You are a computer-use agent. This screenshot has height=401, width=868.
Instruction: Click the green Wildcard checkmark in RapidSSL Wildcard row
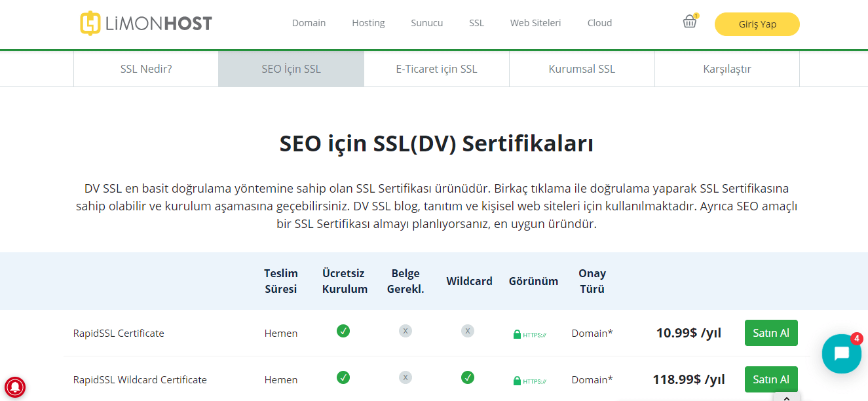[x=467, y=377]
